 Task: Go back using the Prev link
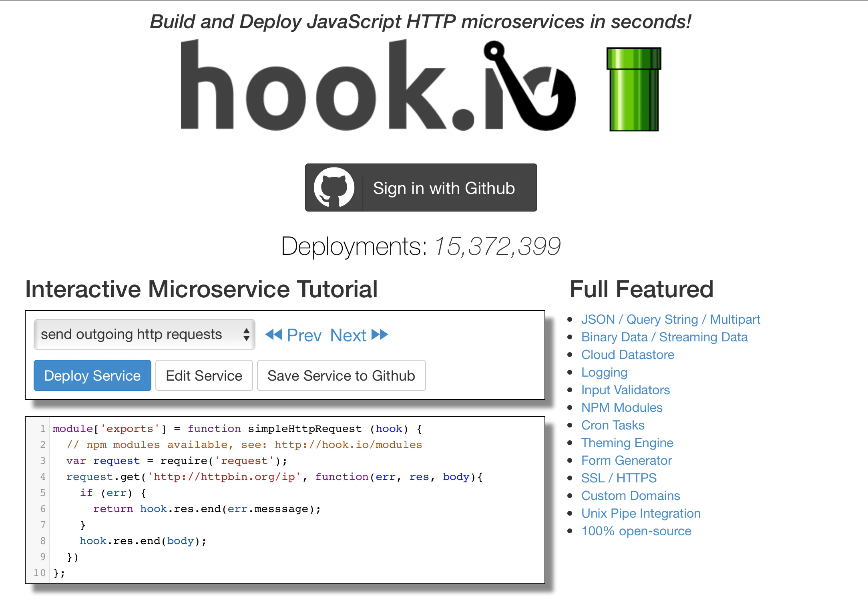304,335
